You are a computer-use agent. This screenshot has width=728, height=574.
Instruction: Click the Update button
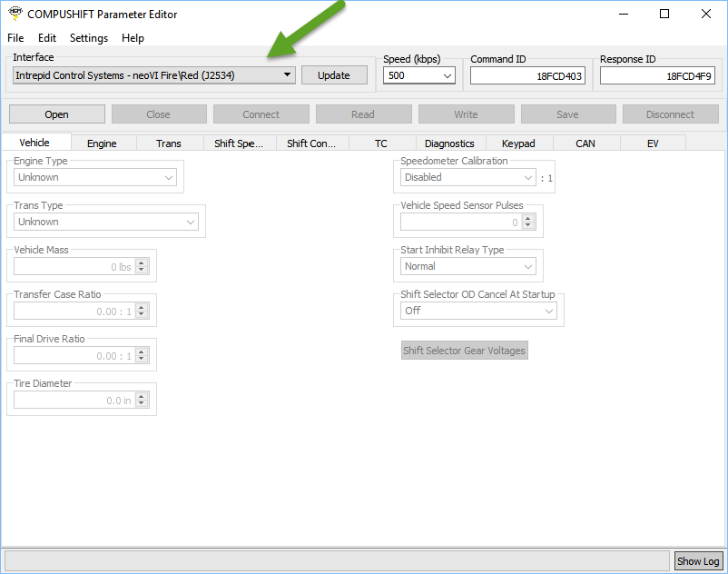click(334, 75)
